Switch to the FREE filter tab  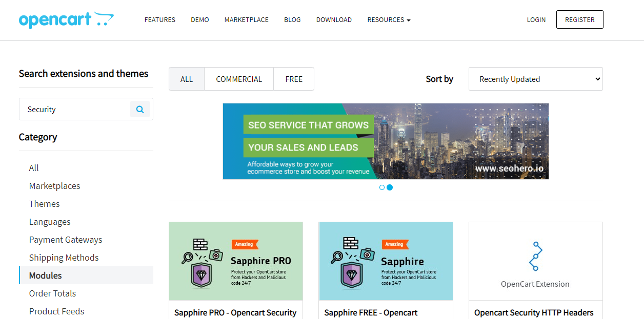[x=294, y=79]
